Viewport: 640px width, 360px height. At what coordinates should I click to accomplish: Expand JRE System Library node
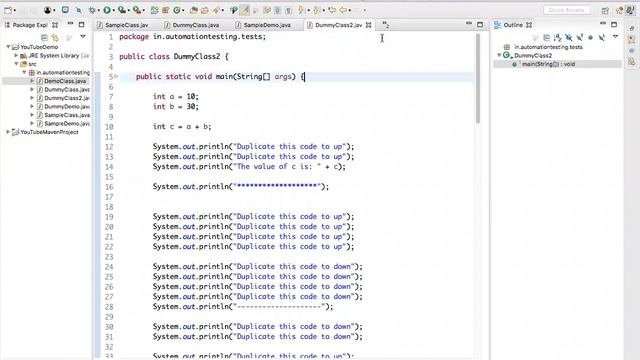(x=16, y=56)
